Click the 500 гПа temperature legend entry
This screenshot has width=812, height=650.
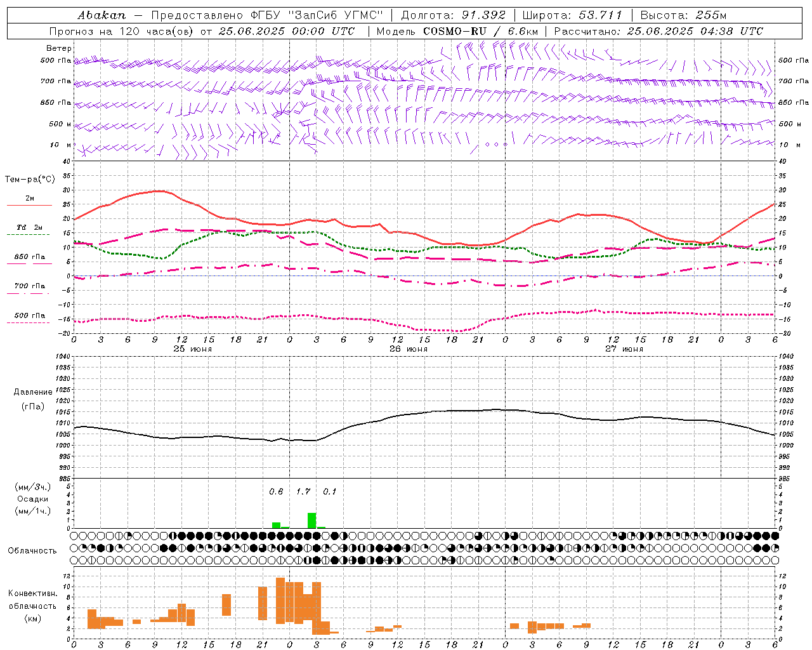(30, 315)
